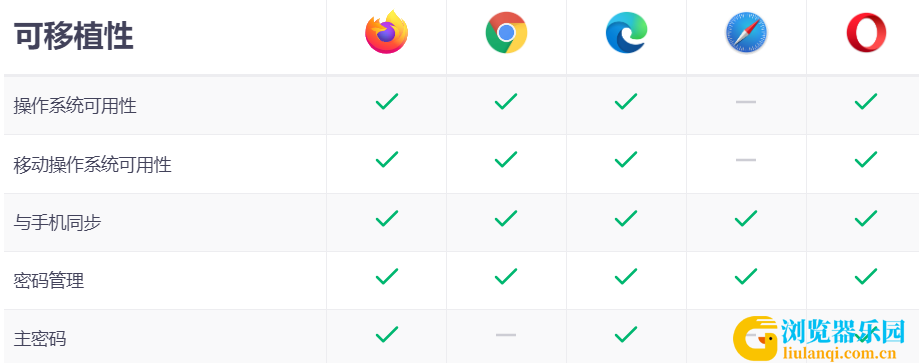This screenshot has width=919, height=363.
Task: Click Chrome checkmark in 移动操作系统可用性 row
Action: [x=506, y=160]
